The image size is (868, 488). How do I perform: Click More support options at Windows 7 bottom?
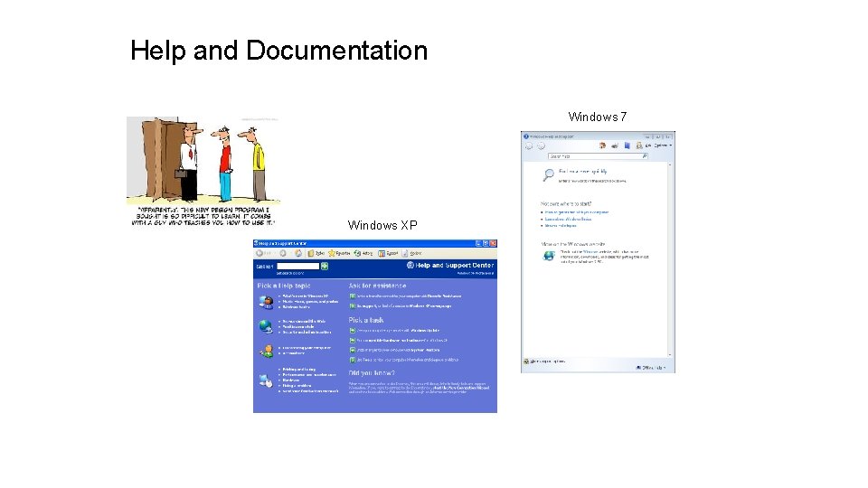tap(544, 361)
